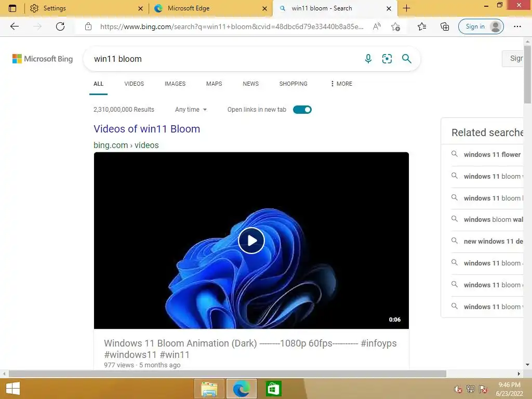The height and width of the screenshot is (399, 532).
Task: Click the muted volume tray icon
Action: tap(458, 389)
